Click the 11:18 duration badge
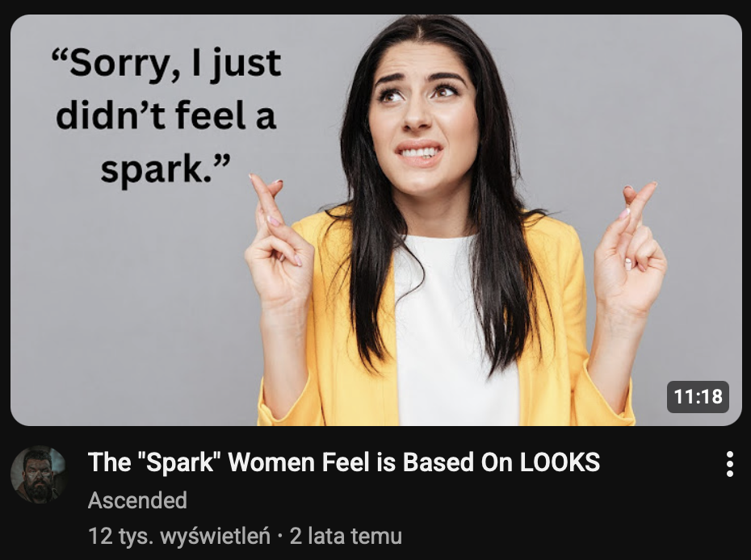 coord(698,397)
